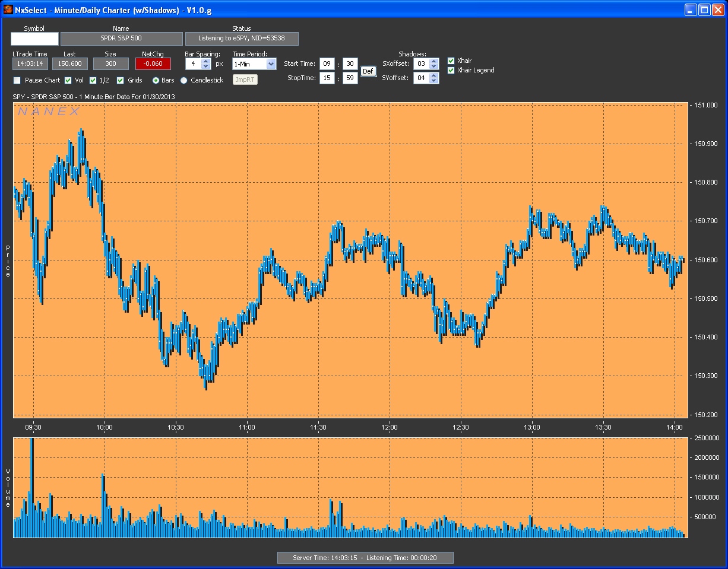Click the Last price field showing 150.600
728x569 pixels.
(x=70, y=63)
